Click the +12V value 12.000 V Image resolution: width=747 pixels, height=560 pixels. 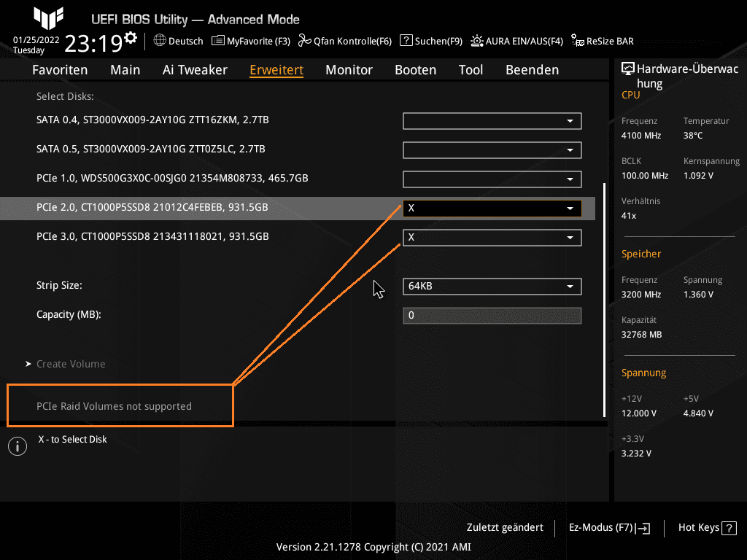638,413
